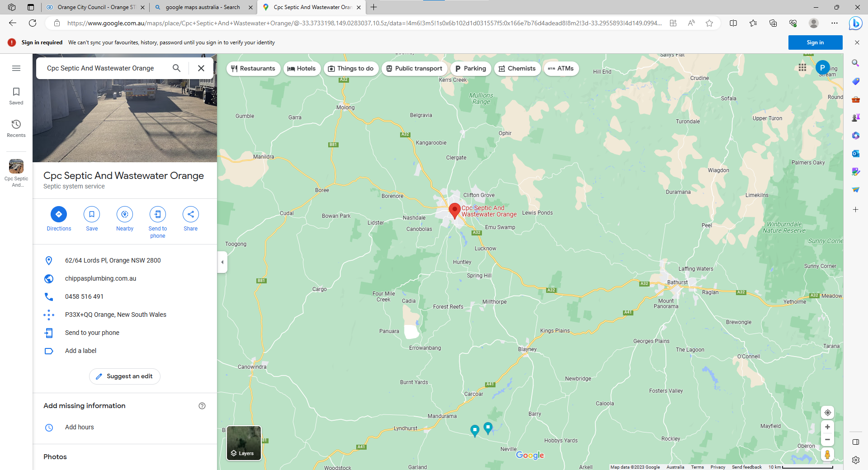Open the Google Maps hamburger menu
The height and width of the screenshot is (470, 868).
[x=16, y=68]
